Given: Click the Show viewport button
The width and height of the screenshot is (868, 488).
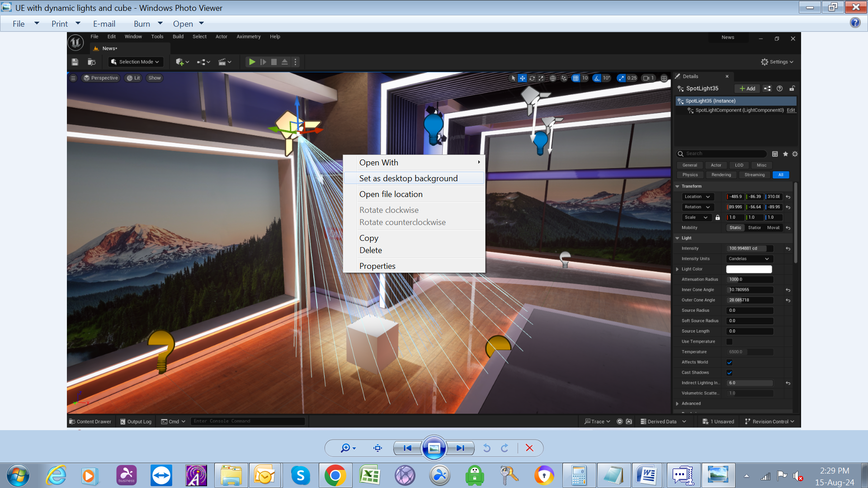Looking at the screenshot, I should tap(155, 78).
